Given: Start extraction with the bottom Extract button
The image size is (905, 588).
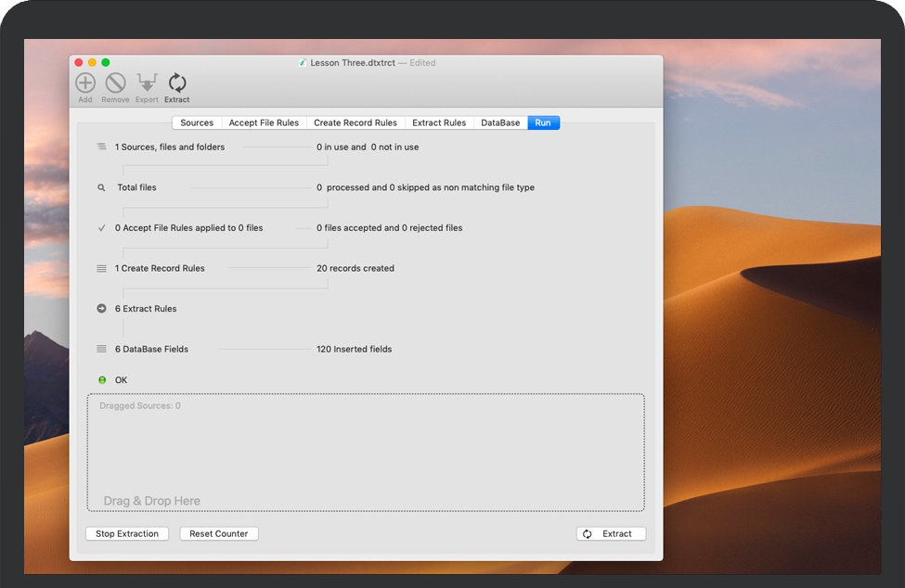Looking at the screenshot, I should click(611, 533).
